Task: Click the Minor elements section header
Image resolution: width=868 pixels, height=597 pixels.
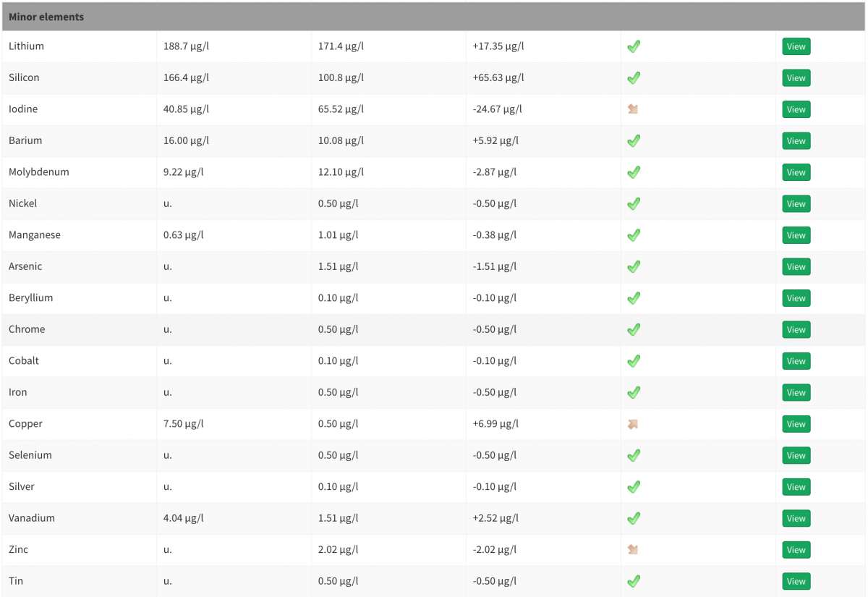Action: click(434, 17)
